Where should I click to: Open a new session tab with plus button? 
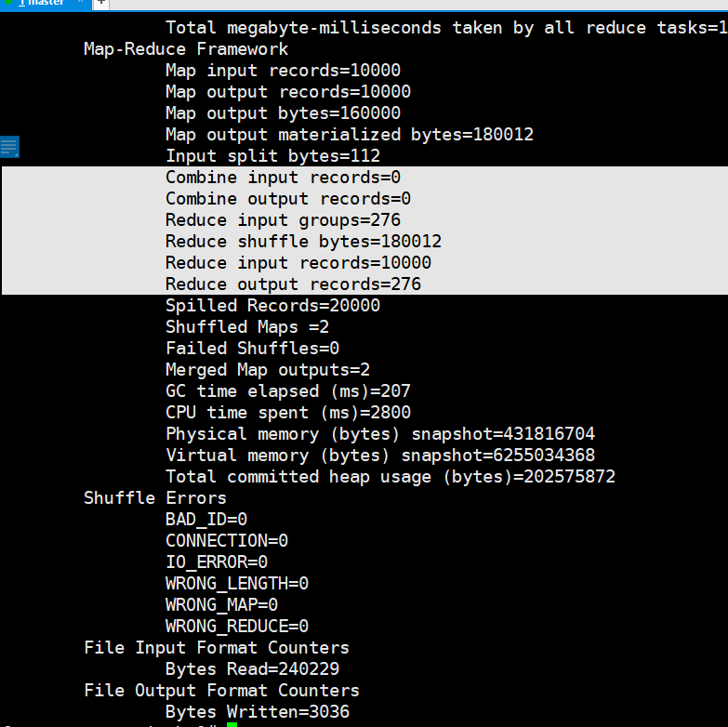100,3
